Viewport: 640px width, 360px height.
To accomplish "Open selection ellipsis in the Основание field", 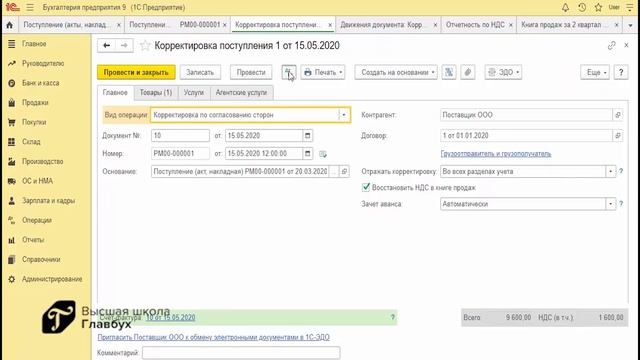I will (334, 171).
